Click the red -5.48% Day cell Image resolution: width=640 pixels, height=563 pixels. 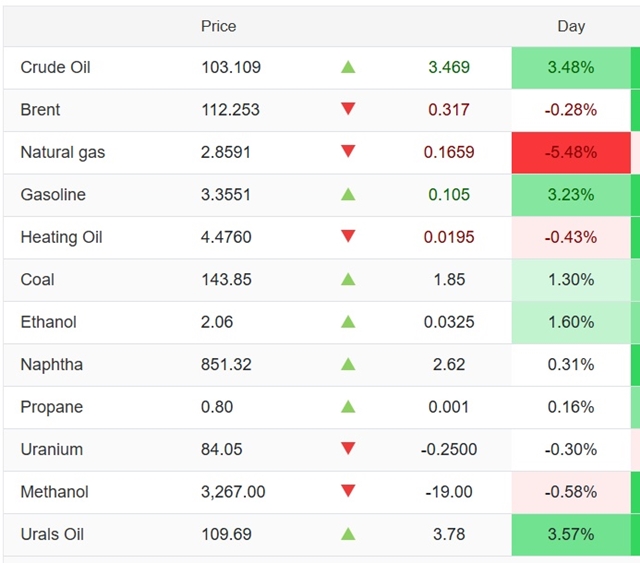[x=571, y=152]
